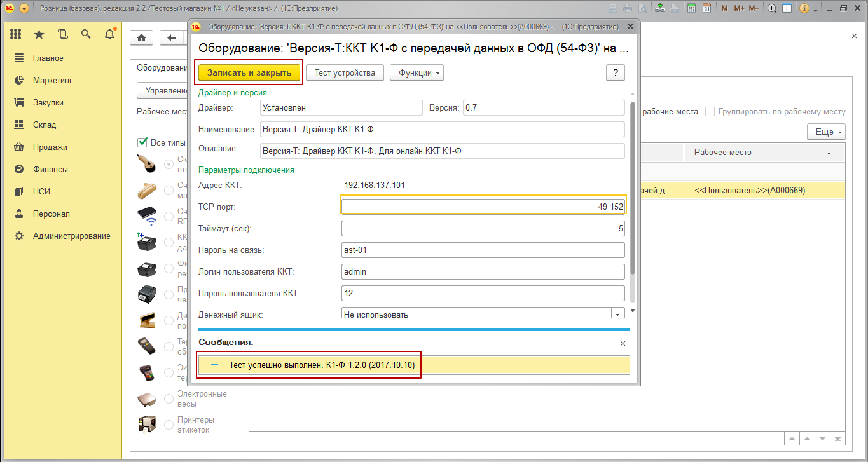The image size is (868, 462).
Task: Open Favorites via the star icon
Action: [39, 35]
